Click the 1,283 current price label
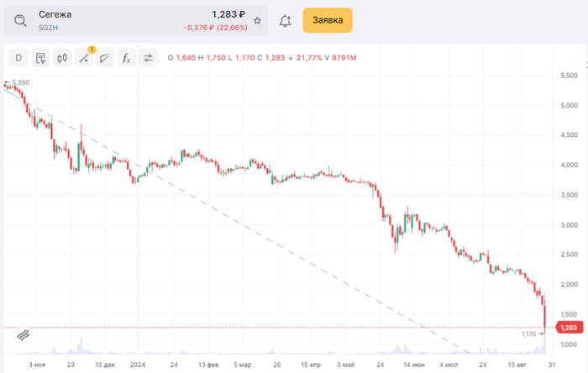Viewport: 588px width, 373px height. (566, 328)
